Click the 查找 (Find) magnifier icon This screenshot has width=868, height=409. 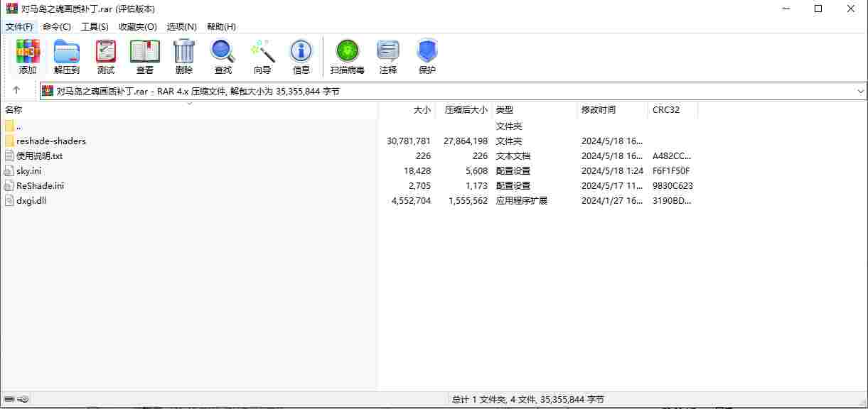coord(223,51)
